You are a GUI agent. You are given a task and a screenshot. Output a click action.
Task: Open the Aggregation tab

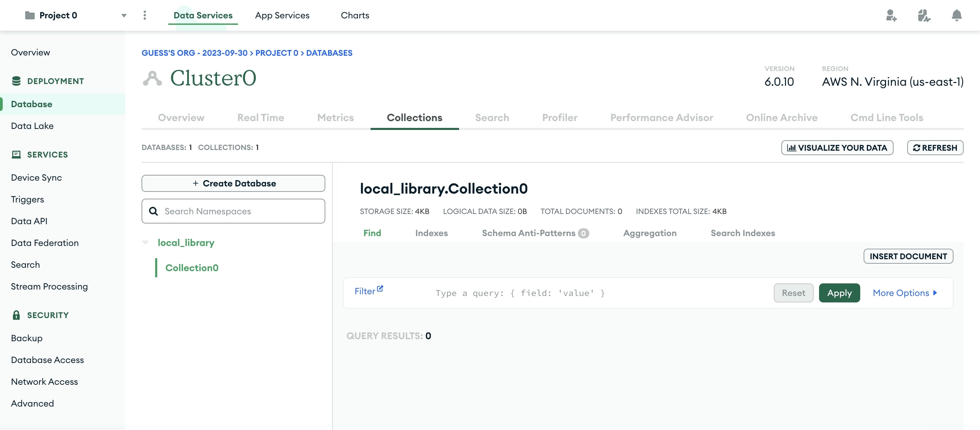(649, 233)
